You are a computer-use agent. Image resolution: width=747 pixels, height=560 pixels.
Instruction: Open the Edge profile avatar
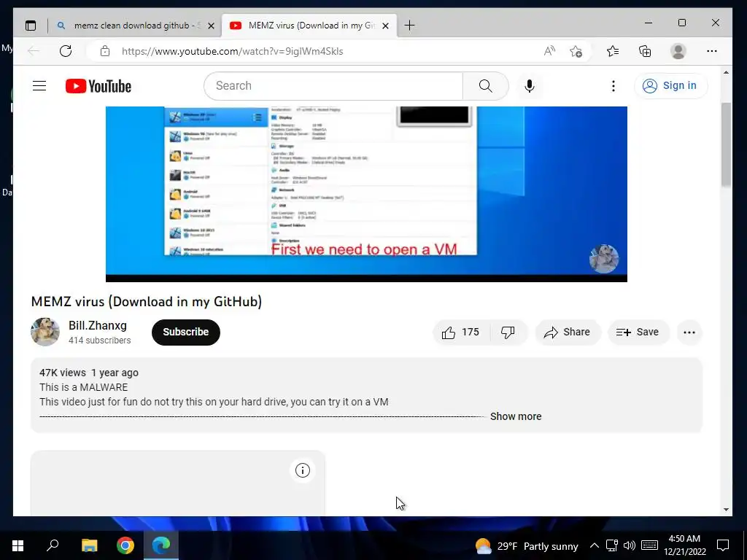(x=678, y=51)
